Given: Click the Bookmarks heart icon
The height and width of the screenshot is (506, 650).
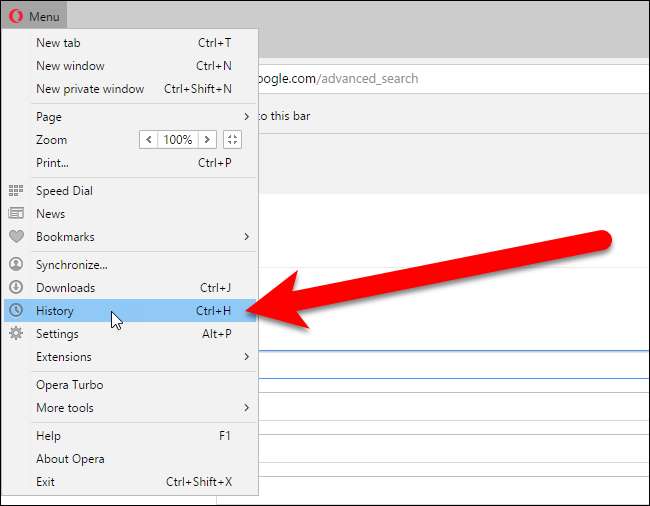Looking at the screenshot, I should tap(16, 237).
